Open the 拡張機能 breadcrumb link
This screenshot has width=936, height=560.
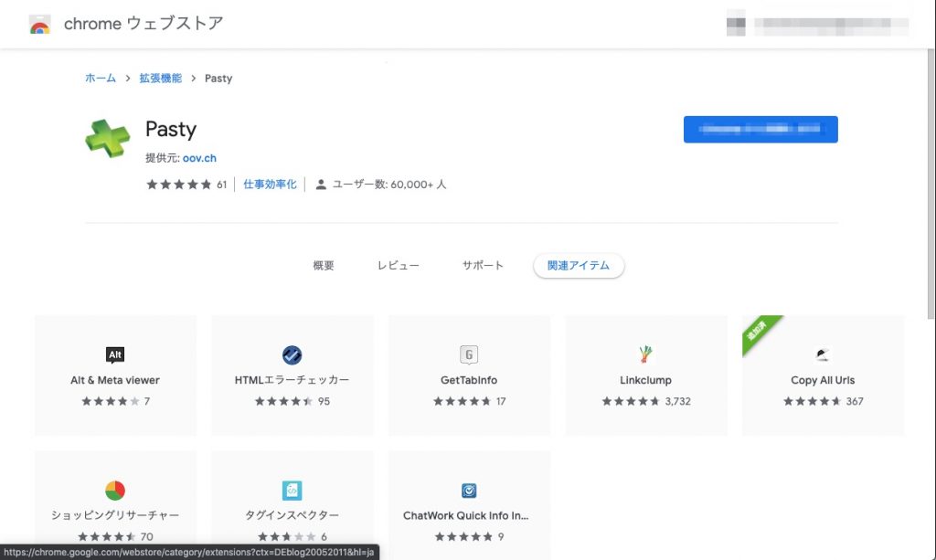161,79
